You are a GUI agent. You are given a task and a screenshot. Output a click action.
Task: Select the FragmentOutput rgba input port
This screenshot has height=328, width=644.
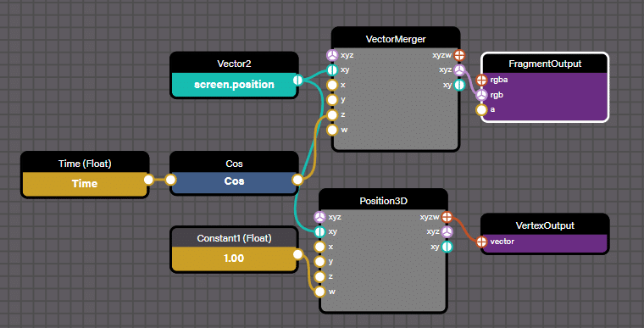[x=481, y=80]
